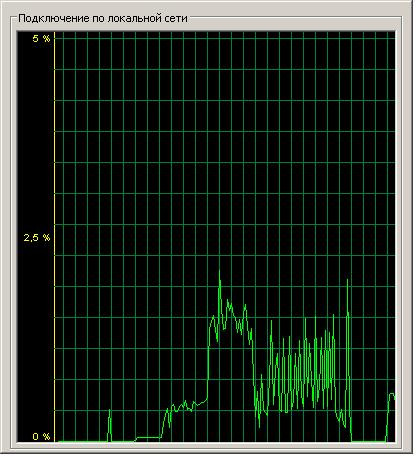Click the flat zero line after the last tall spike

(368, 442)
